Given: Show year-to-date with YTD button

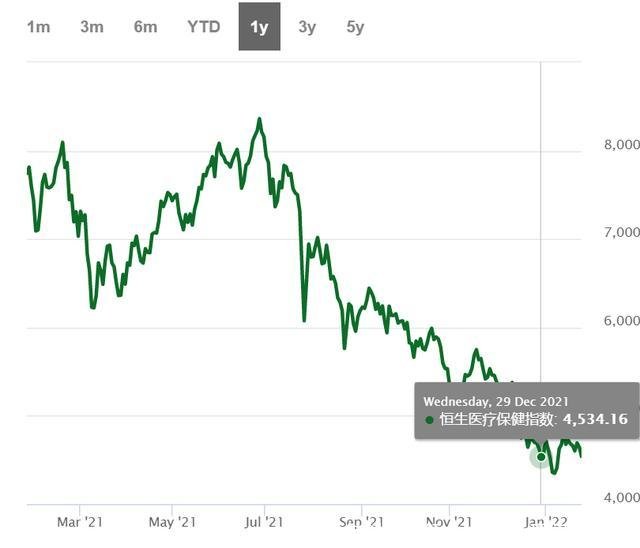Looking at the screenshot, I should [x=204, y=27].
